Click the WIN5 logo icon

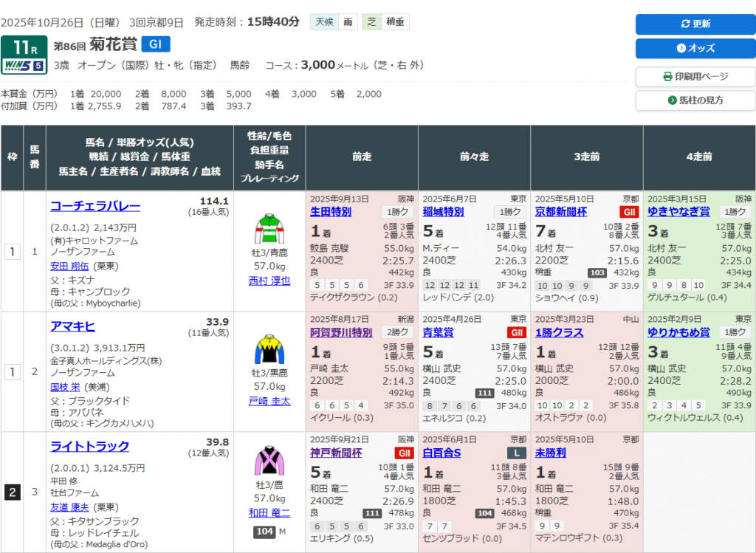(x=24, y=66)
